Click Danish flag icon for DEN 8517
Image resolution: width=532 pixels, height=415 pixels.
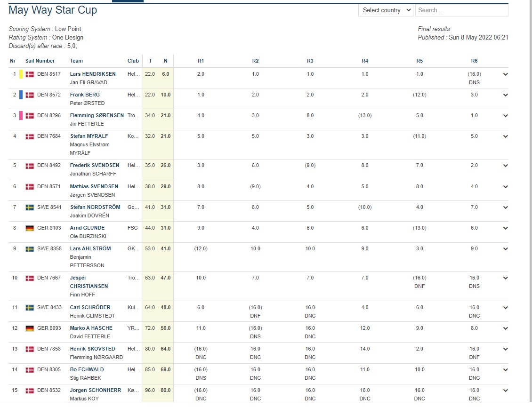[x=30, y=74]
